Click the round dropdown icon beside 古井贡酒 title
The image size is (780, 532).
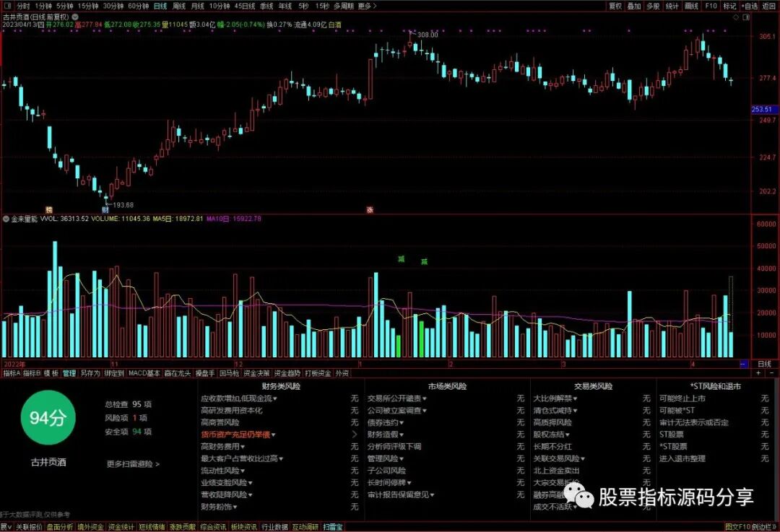click(x=75, y=17)
